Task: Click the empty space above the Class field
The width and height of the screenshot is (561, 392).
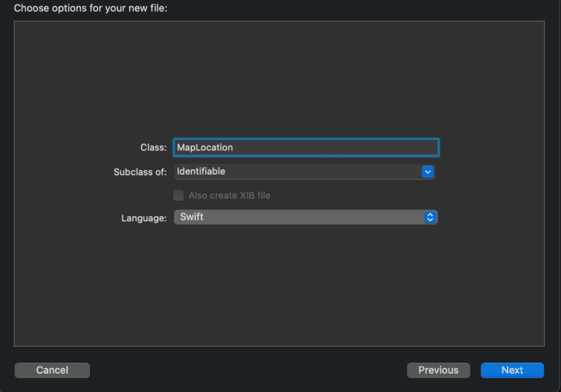Action: 279,79
